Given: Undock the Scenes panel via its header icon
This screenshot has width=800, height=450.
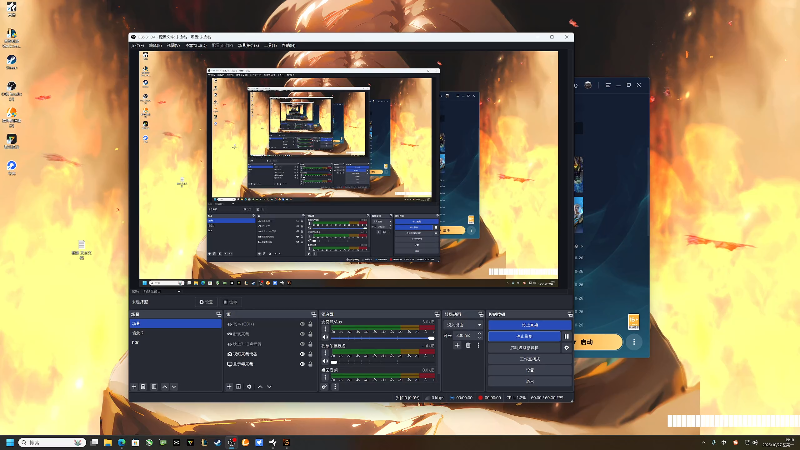Looking at the screenshot, I should tap(219, 314).
